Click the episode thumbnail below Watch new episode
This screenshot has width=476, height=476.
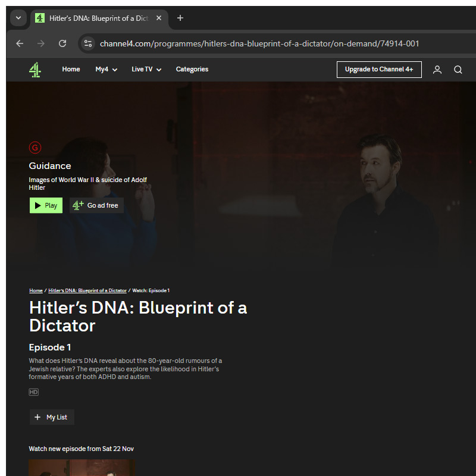point(82,469)
